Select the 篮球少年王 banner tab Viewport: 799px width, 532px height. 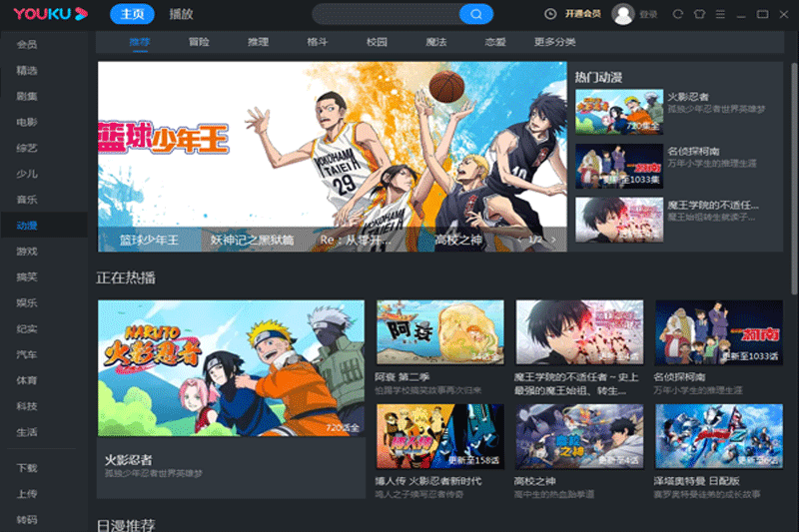(149, 240)
